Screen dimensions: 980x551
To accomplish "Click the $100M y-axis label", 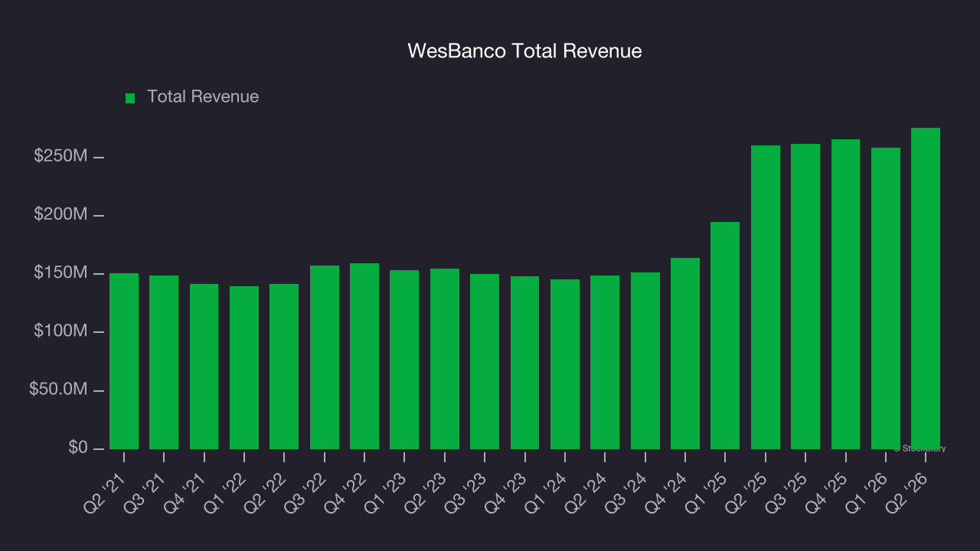I will pyautogui.click(x=60, y=331).
